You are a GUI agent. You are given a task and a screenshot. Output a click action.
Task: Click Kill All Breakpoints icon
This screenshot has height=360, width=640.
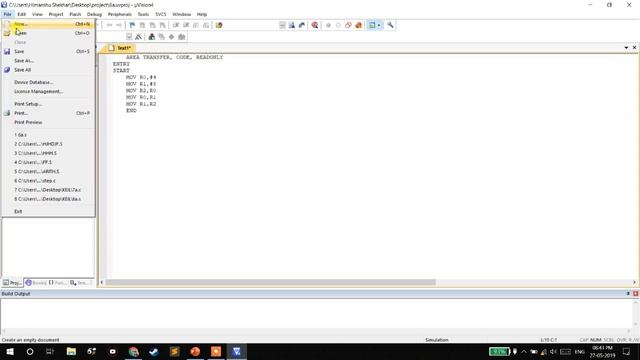pyautogui.click(x=358, y=25)
